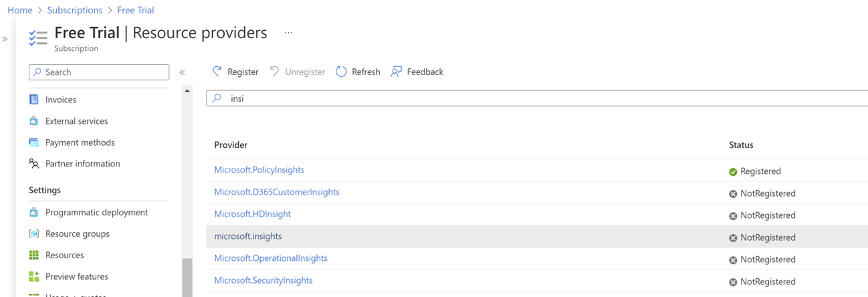Image resolution: width=868 pixels, height=297 pixels.
Task: Click the Resource groups cube icon
Action: coord(34,233)
